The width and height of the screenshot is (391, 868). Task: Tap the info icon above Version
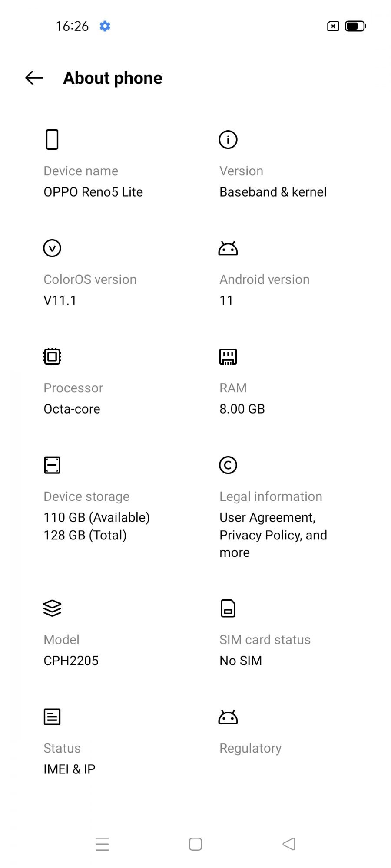pyautogui.click(x=228, y=139)
